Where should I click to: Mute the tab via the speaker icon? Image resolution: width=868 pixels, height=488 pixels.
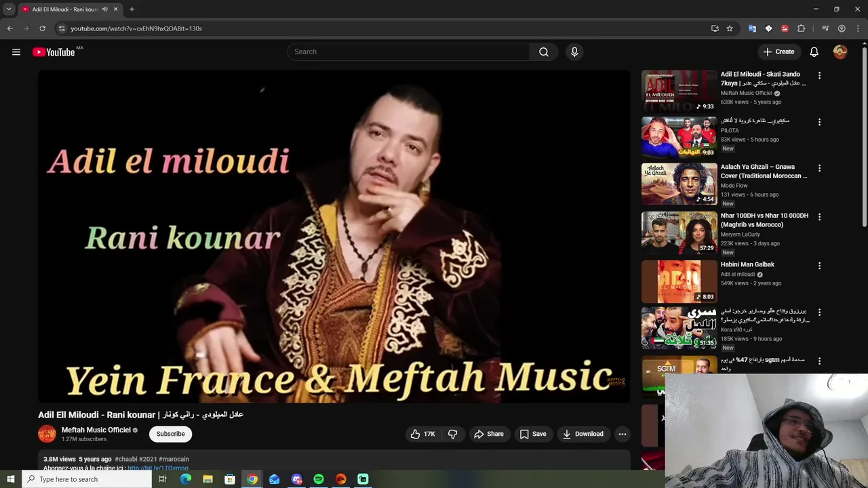104,9
